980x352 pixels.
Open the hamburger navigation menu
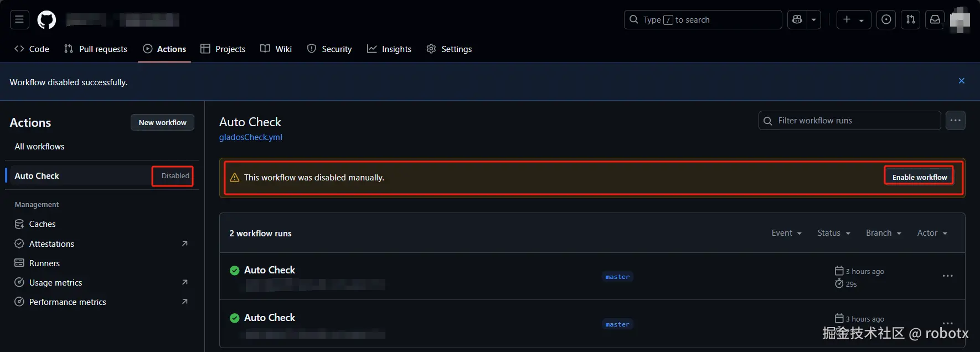pyautogui.click(x=19, y=20)
